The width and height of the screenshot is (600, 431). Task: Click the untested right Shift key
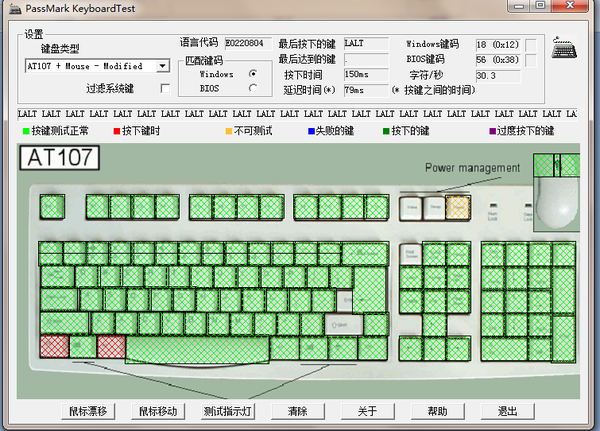344,325
